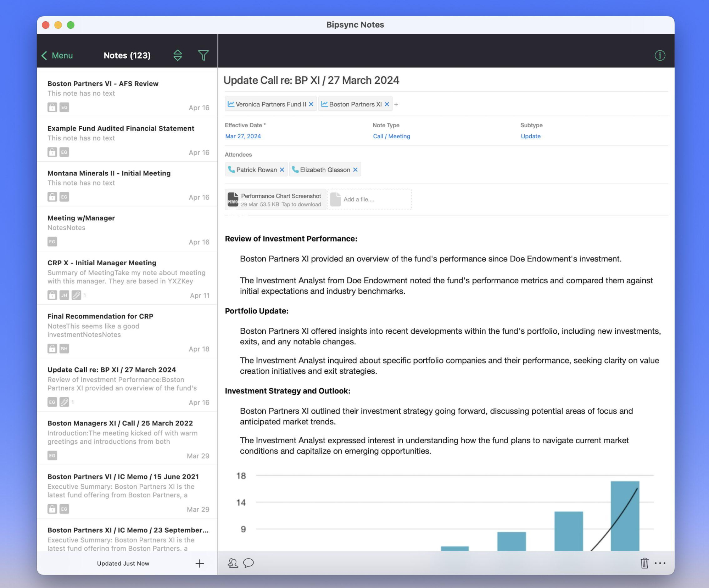The image size is (709, 588).
Task: Open Subtype Update selector
Action: (x=531, y=136)
